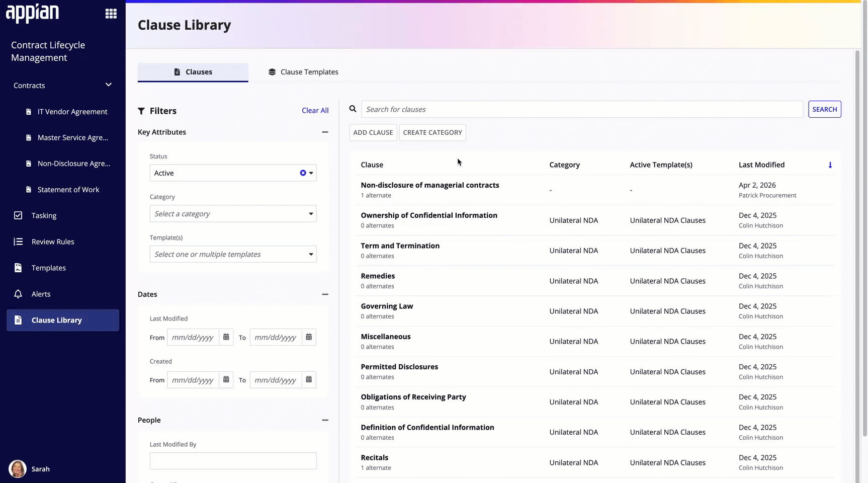The width and height of the screenshot is (868, 483).
Task: Click the Last Modified sort arrow
Action: coord(830,165)
